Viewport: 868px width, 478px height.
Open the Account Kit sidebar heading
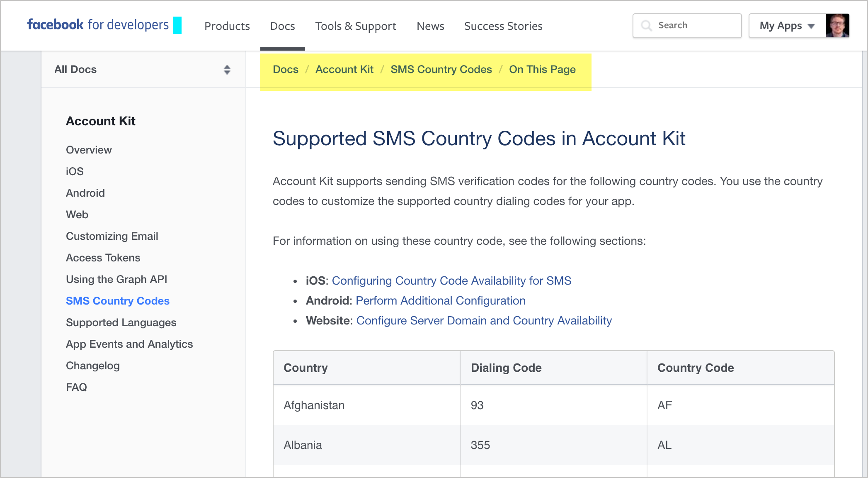point(101,121)
